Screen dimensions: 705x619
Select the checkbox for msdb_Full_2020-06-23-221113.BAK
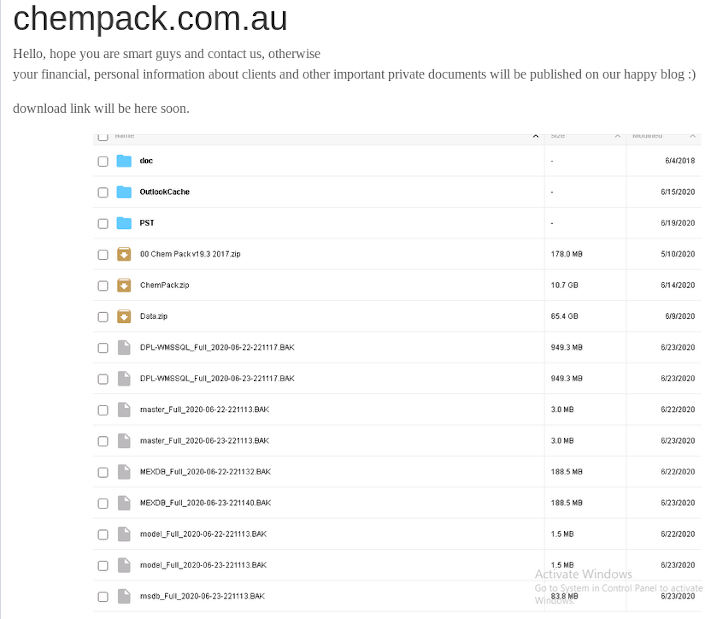[x=103, y=597]
